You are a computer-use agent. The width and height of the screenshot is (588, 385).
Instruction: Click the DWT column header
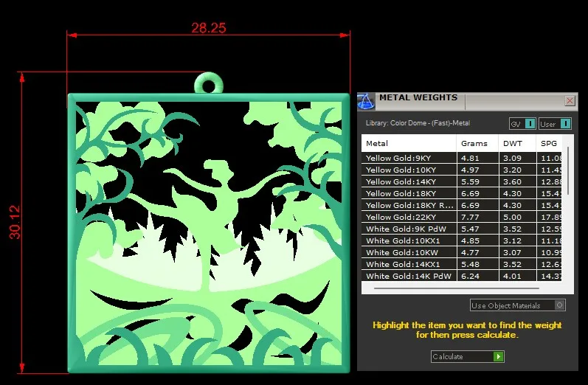517,143
